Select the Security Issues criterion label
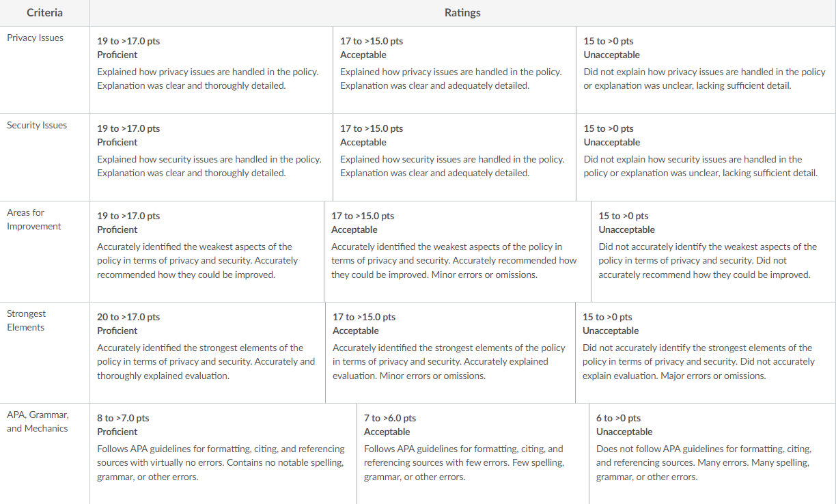 pyautogui.click(x=37, y=126)
